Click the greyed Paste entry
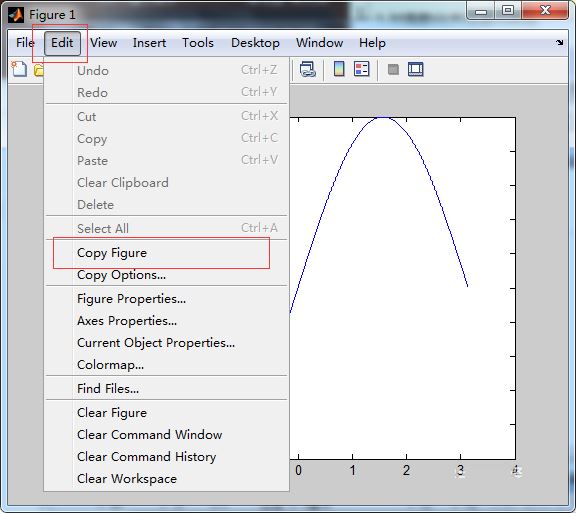The image size is (576, 513). tap(166, 161)
